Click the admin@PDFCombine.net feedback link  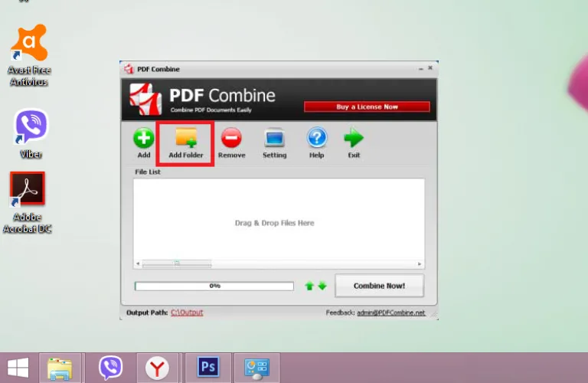(x=390, y=313)
